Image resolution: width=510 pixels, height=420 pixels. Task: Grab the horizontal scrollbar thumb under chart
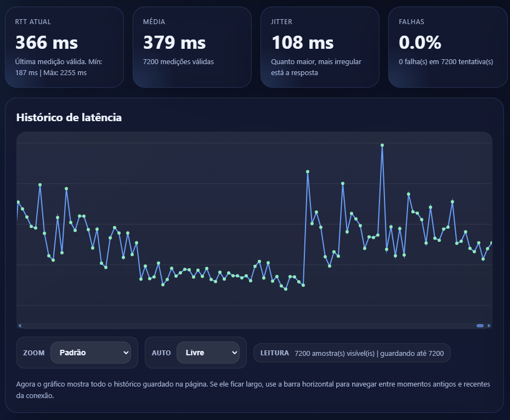pos(480,326)
